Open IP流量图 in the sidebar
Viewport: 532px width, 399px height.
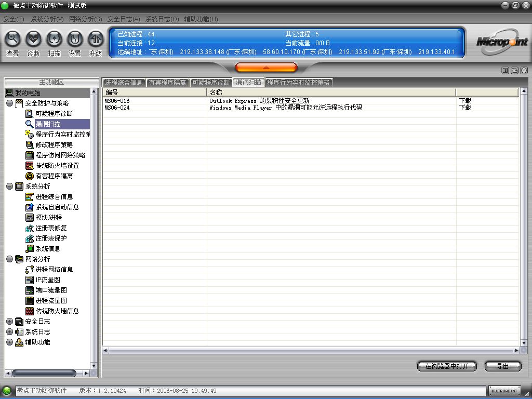[48, 280]
